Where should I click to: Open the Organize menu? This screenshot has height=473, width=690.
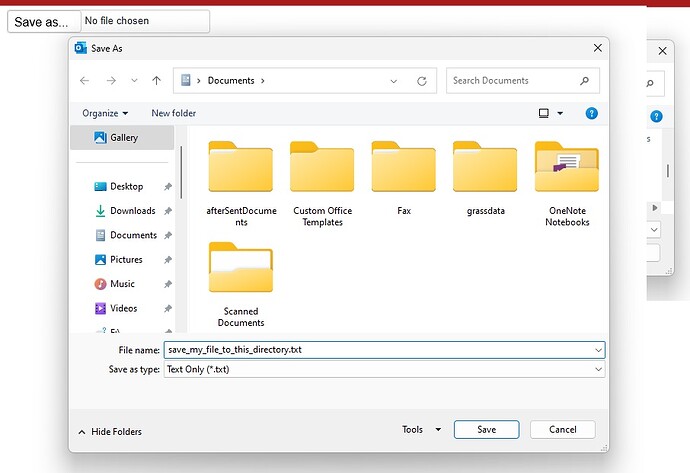(105, 114)
